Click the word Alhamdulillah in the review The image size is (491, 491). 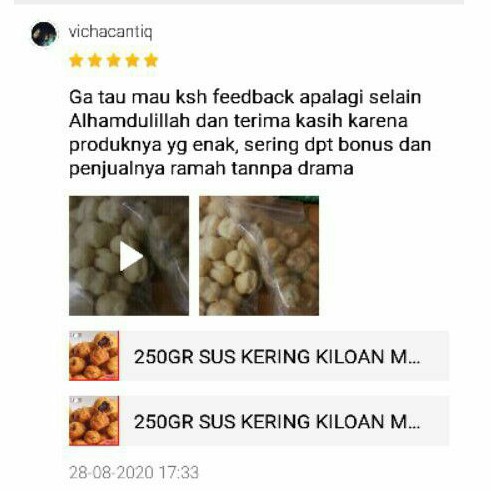129,121
